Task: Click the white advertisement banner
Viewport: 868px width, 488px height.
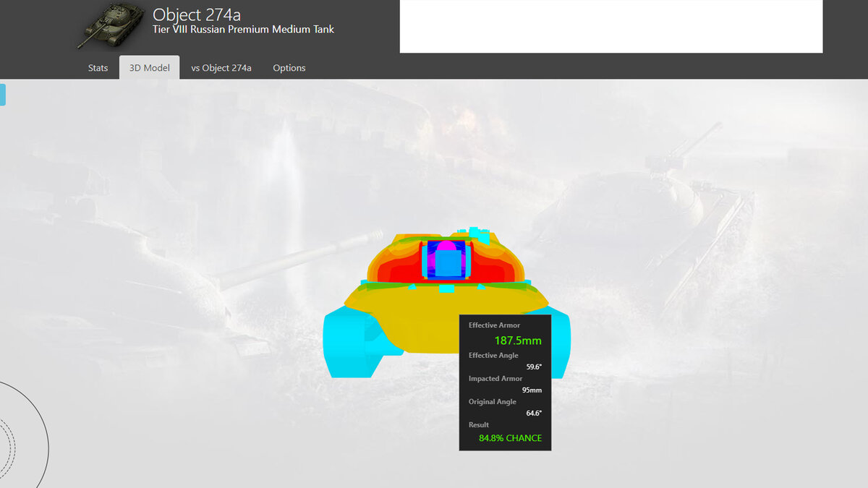Action: 611,26
